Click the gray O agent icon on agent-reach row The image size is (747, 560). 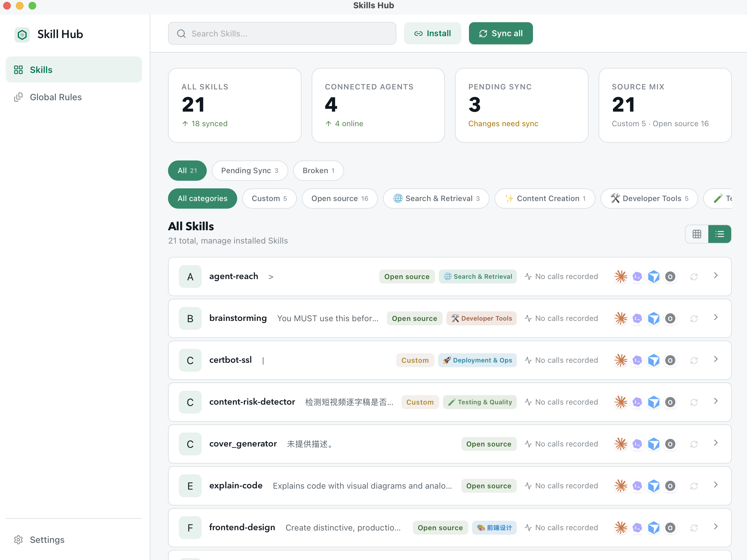(x=670, y=277)
